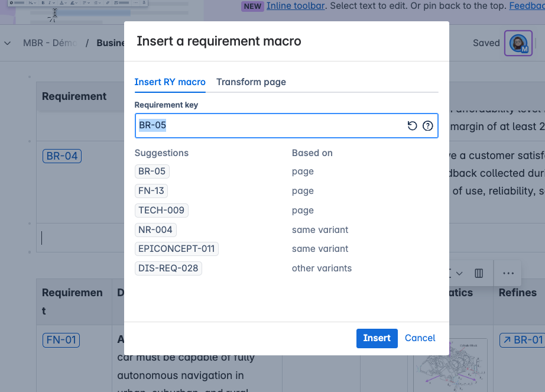Image resolution: width=545 pixels, height=392 pixels.
Task: Click the Insert button
Action: tap(377, 338)
